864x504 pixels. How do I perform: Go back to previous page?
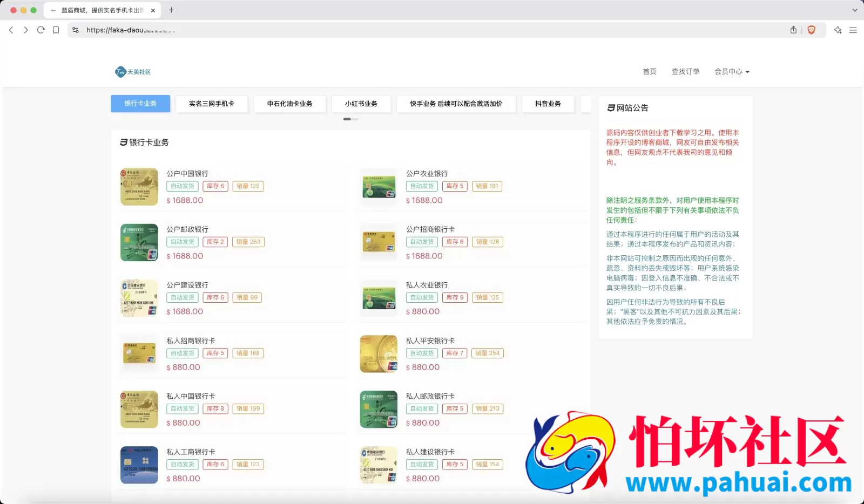[11, 30]
